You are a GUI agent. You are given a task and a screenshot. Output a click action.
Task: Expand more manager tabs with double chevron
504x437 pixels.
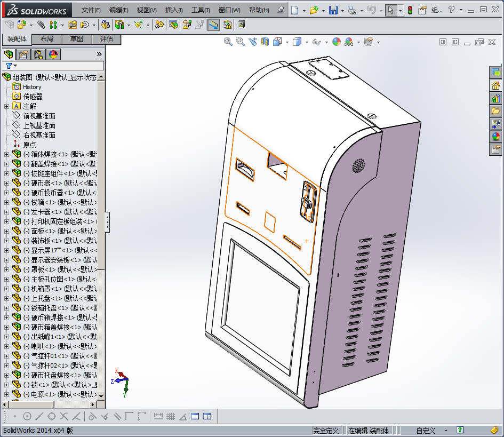click(x=99, y=54)
